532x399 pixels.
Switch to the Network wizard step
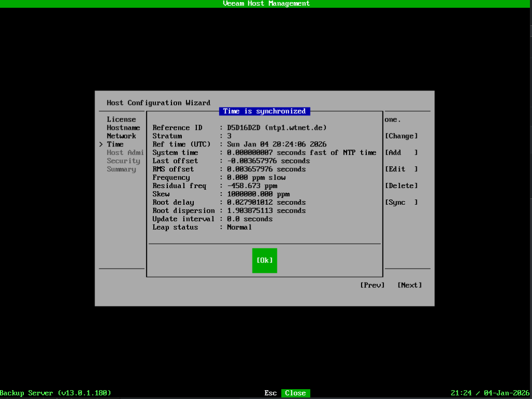pyautogui.click(x=121, y=136)
